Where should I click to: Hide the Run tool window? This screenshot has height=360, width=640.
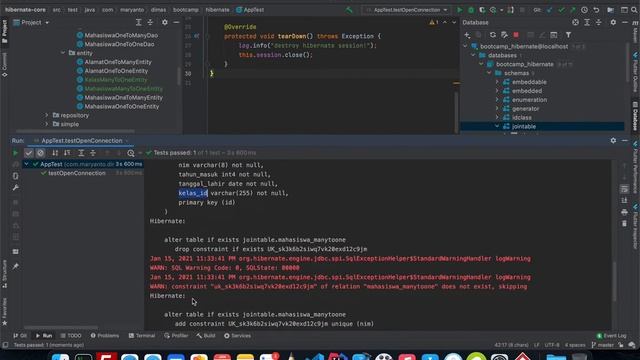tap(625, 140)
